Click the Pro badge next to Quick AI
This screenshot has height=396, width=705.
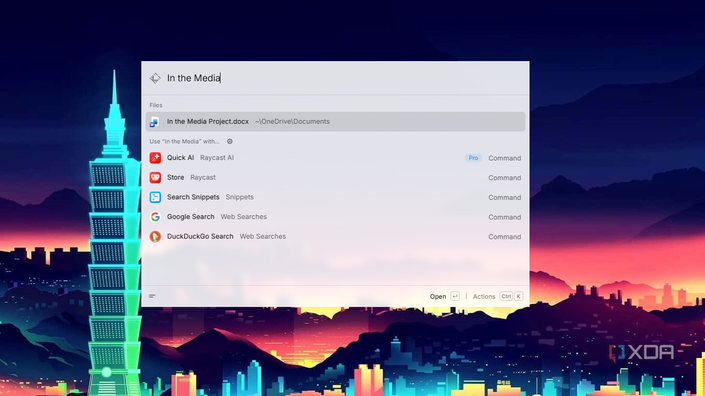click(473, 158)
